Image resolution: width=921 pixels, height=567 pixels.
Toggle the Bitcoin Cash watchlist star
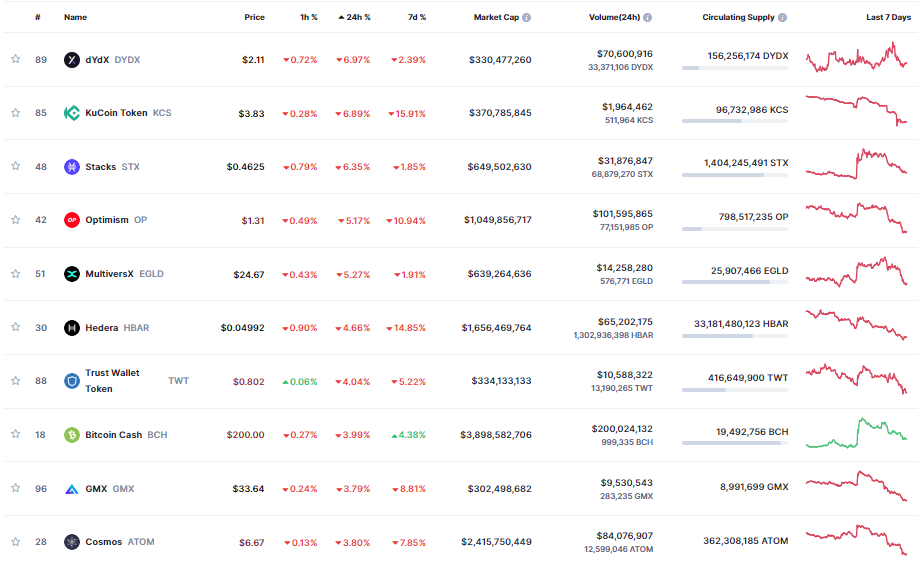coord(16,434)
